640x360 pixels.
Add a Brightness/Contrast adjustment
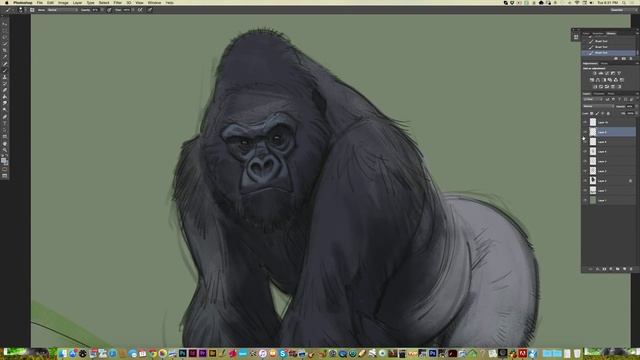pos(595,73)
